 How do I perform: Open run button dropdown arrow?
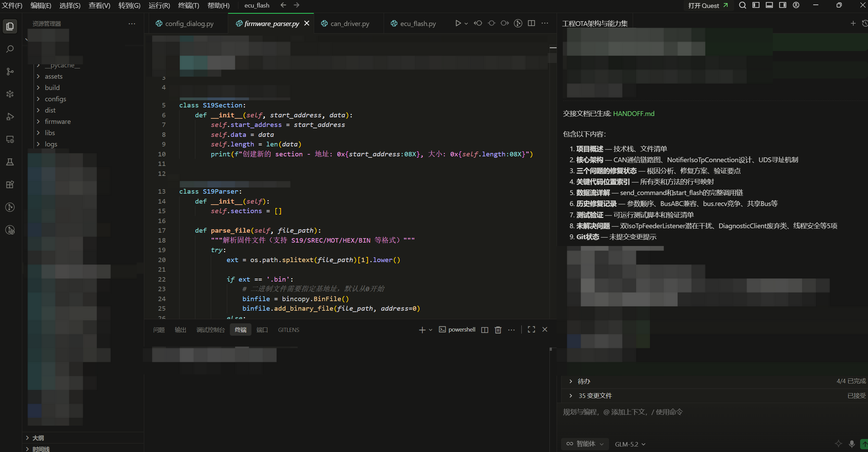point(466,24)
